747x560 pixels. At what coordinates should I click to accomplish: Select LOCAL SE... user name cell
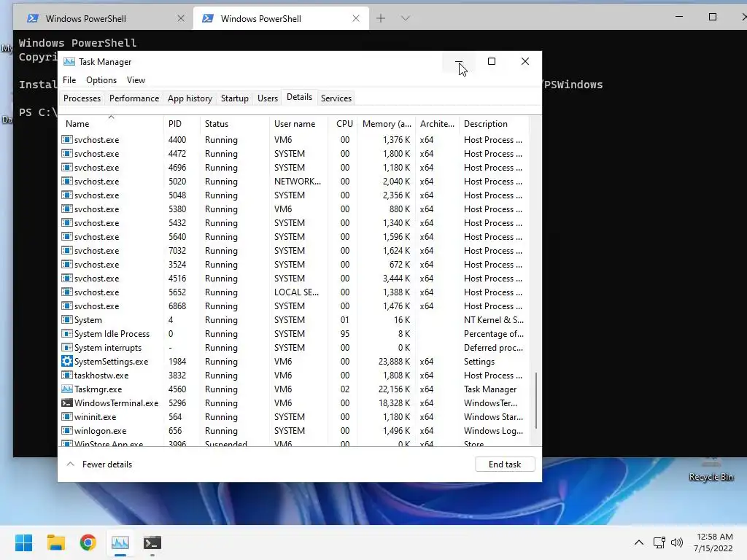[x=296, y=292]
